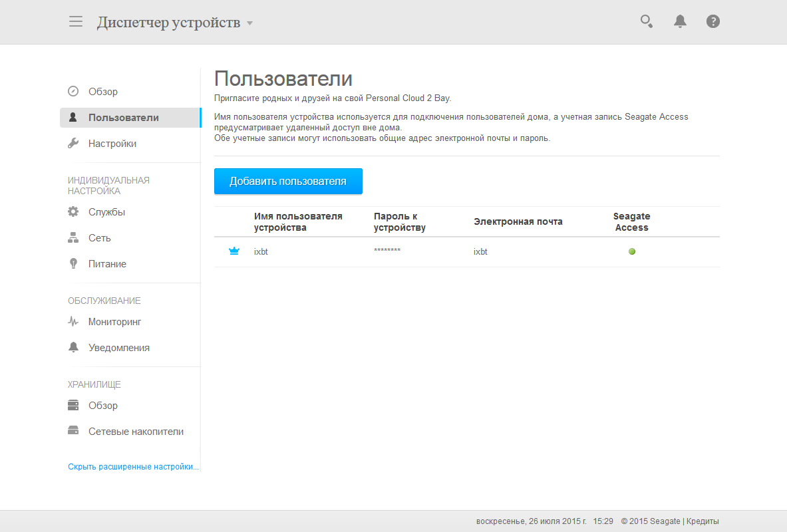
Task: Click the Пользователи page heading
Action: pyautogui.click(x=283, y=78)
